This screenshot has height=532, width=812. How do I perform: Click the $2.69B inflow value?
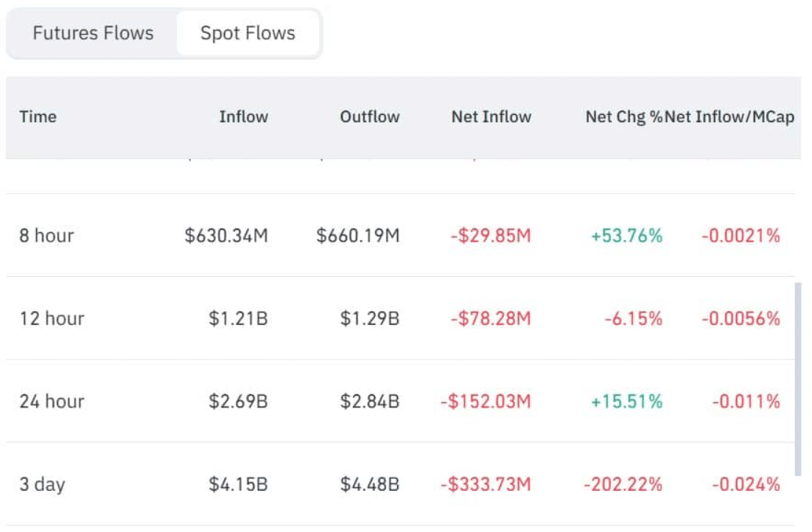238,402
